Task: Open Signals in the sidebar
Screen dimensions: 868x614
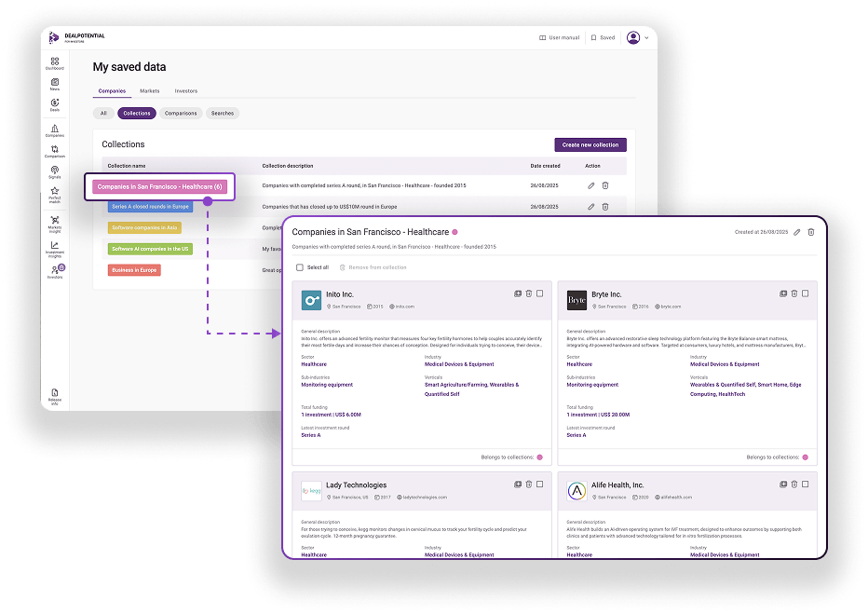Action: click(x=55, y=172)
